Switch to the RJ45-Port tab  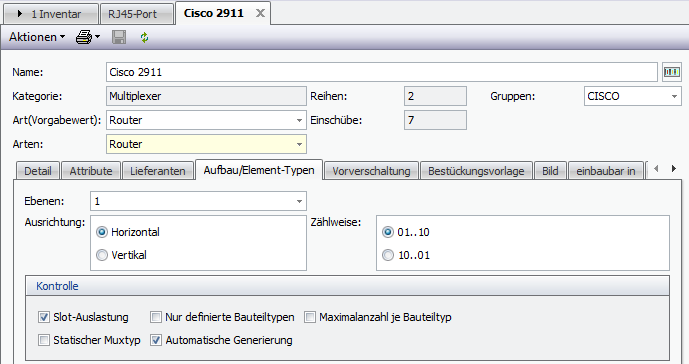[136, 14]
